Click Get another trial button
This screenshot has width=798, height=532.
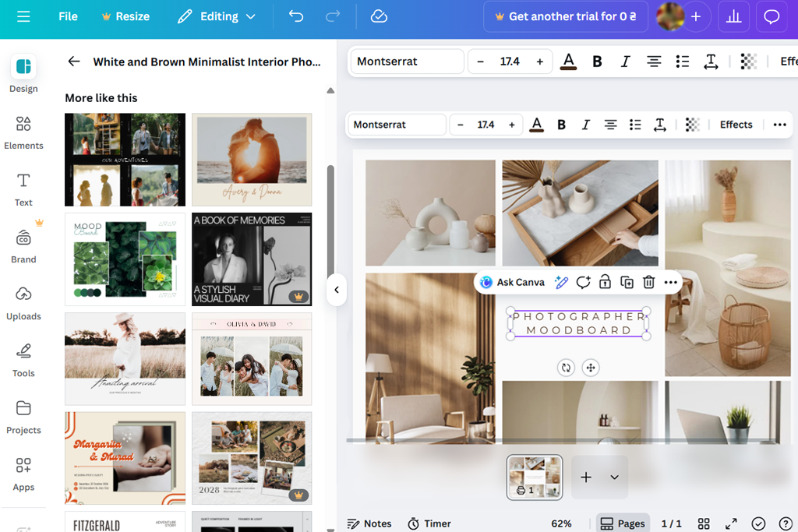pyautogui.click(x=566, y=16)
